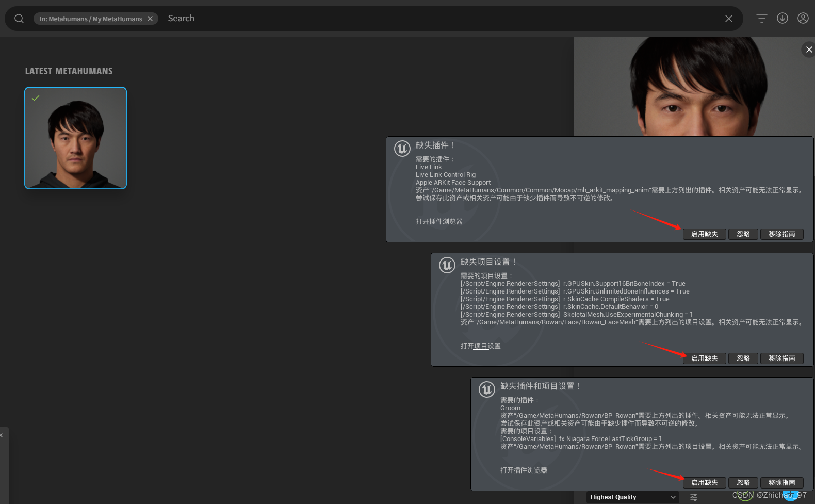The width and height of the screenshot is (815, 504).
Task: Open the user account icon
Action: 803,19
